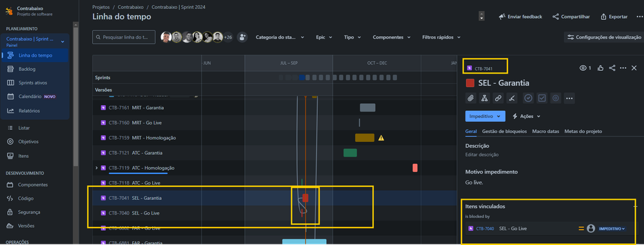Click the Compartilhar button
Screen dimensions: 644x245
coord(571,17)
